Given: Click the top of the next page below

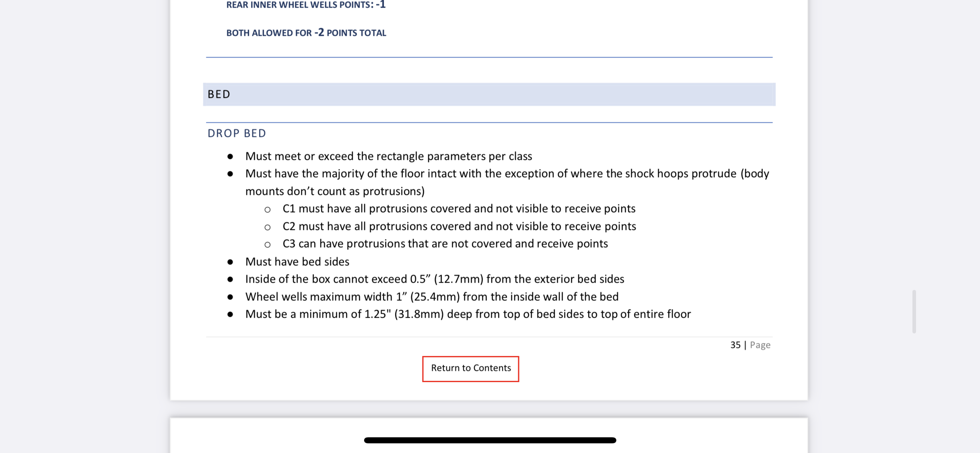Looking at the screenshot, I should point(489,427).
